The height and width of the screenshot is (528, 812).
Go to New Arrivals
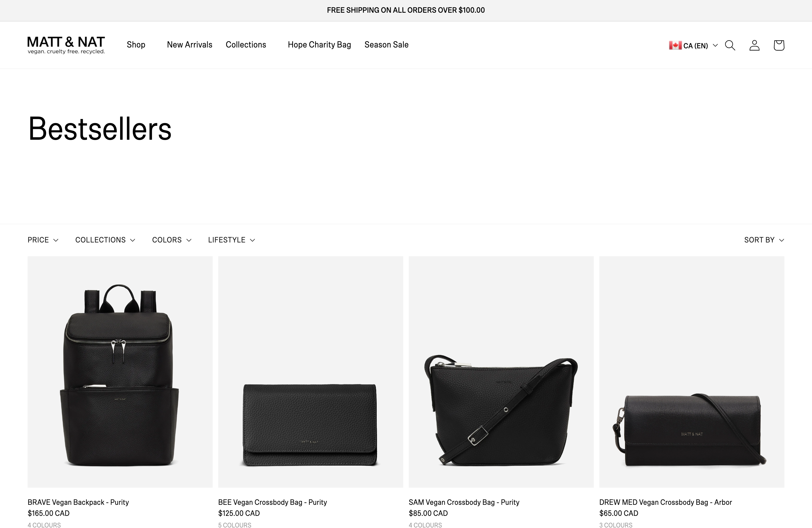click(x=190, y=45)
